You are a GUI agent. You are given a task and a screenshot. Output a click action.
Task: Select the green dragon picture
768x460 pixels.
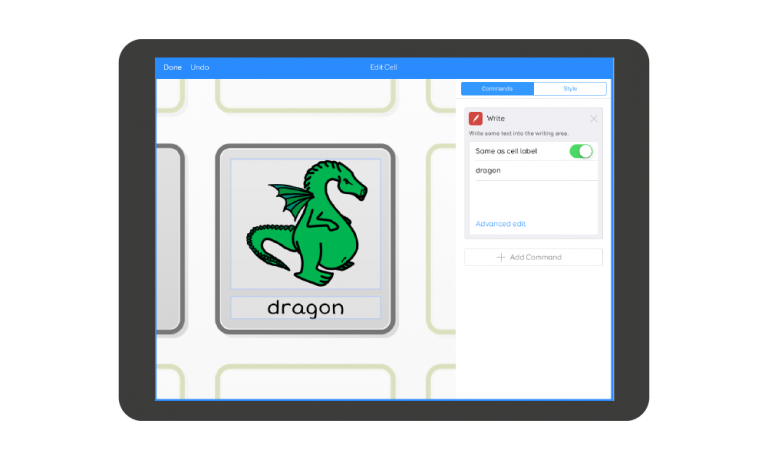[305, 221]
